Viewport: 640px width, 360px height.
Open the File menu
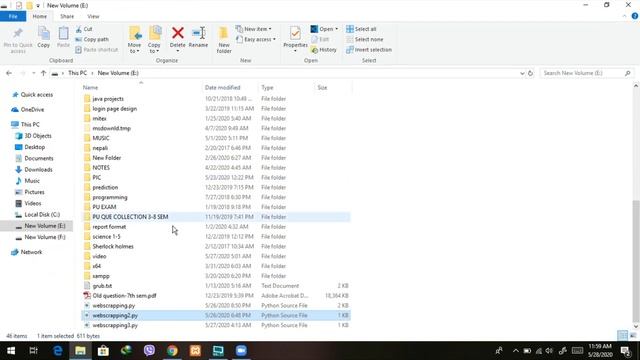[13, 16]
